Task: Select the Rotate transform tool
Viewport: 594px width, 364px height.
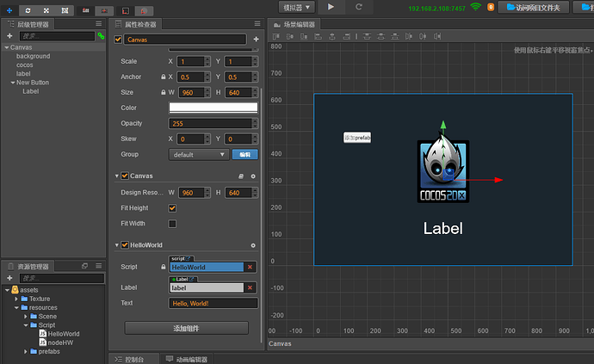Action: (28, 10)
